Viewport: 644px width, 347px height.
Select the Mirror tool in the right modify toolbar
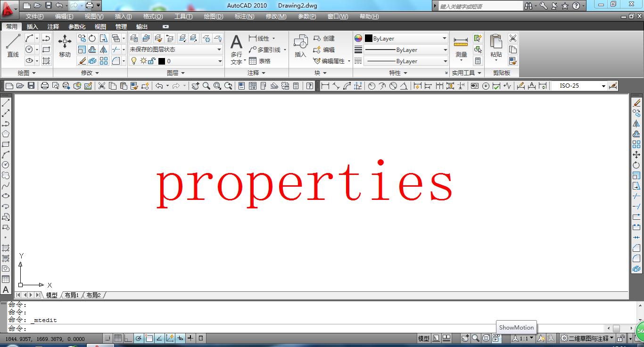pyautogui.click(x=636, y=124)
